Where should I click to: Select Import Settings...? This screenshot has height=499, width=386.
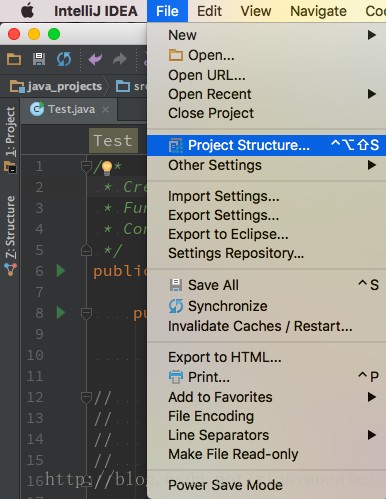tap(266, 196)
